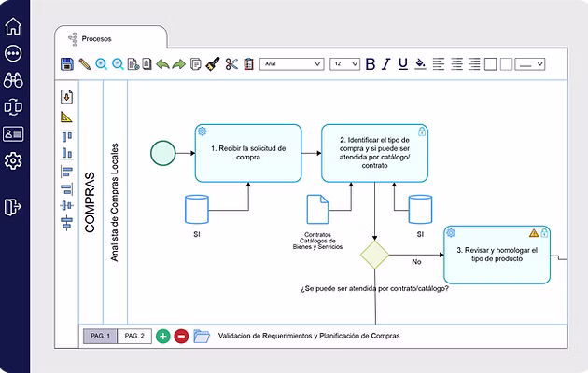Image resolution: width=588 pixels, height=373 pixels.
Task: Select the yellow decision gateway diamond
Action: pyautogui.click(x=374, y=256)
